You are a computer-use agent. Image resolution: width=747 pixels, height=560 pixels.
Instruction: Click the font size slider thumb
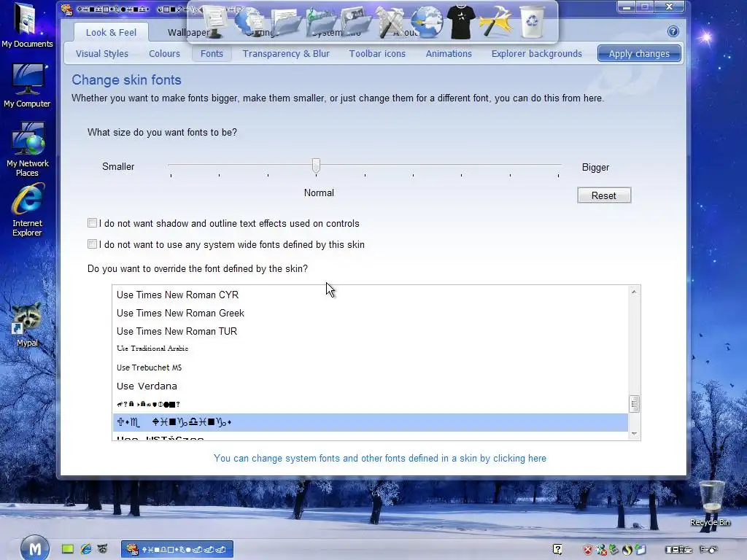point(316,166)
